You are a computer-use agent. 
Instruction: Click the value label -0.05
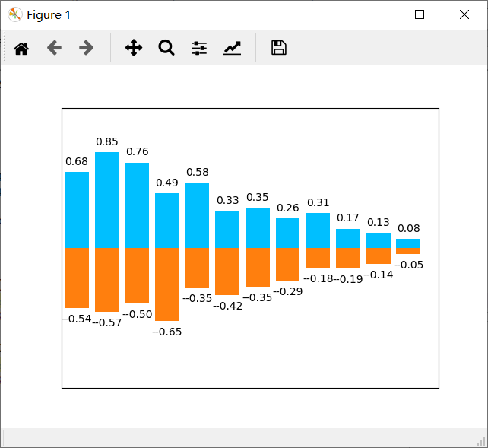click(409, 265)
